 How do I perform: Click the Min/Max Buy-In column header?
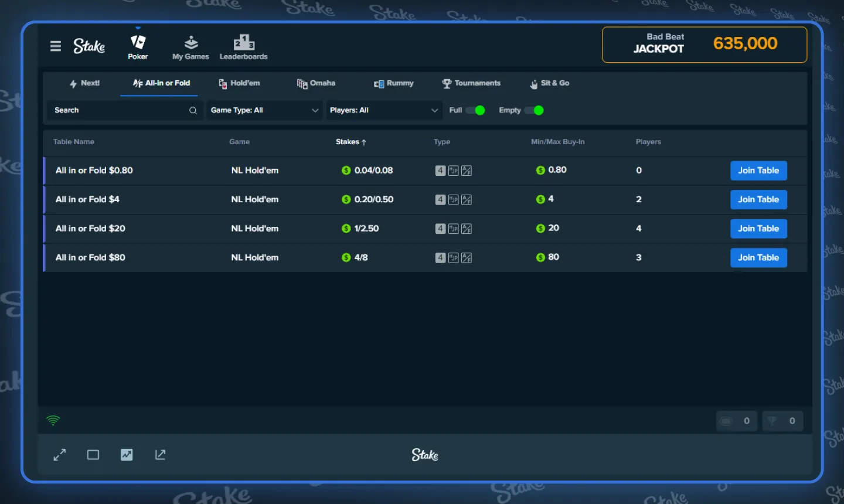coord(558,142)
